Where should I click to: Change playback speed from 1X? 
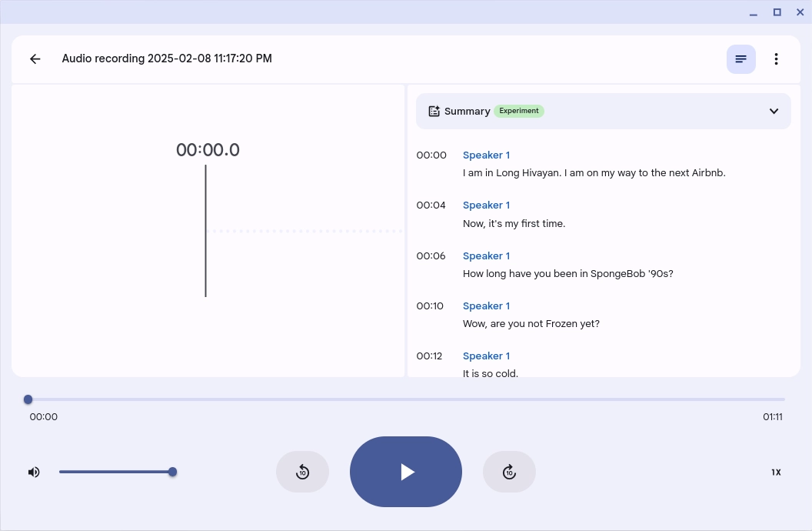click(776, 473)
